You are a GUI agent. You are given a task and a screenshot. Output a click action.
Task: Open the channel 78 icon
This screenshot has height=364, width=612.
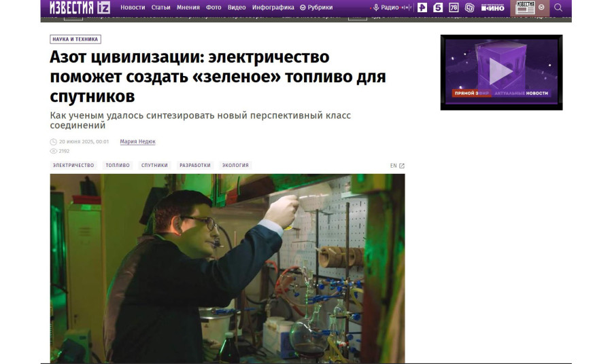click(x=454, y=7)
